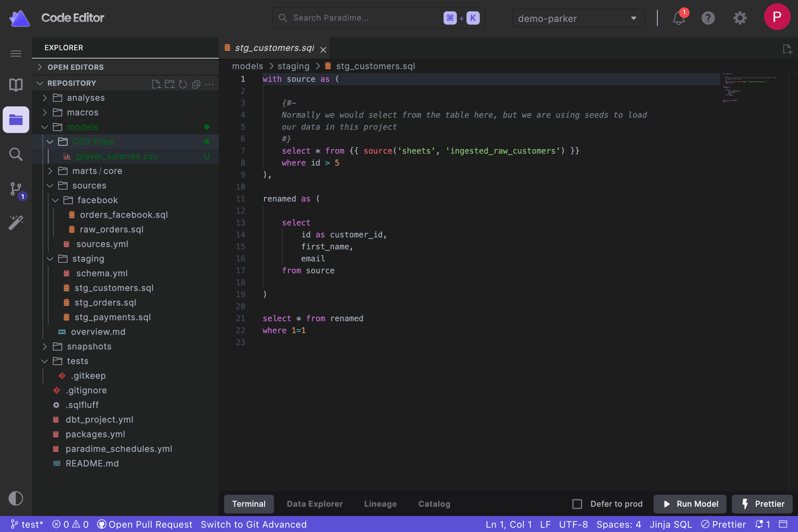Open the search magnifier in sidebar
Viewport: 798px width, 532px height.
(16, 154)
